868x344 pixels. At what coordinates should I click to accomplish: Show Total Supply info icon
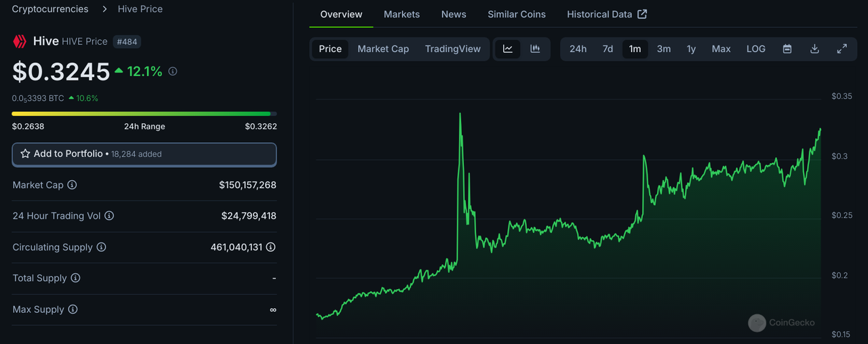click(75, 278)
